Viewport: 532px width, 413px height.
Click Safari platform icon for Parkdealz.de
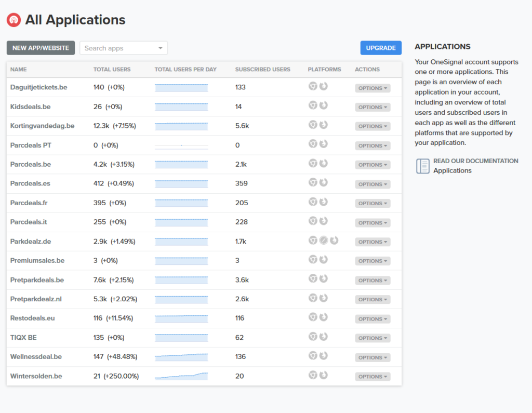pos(323,241)
